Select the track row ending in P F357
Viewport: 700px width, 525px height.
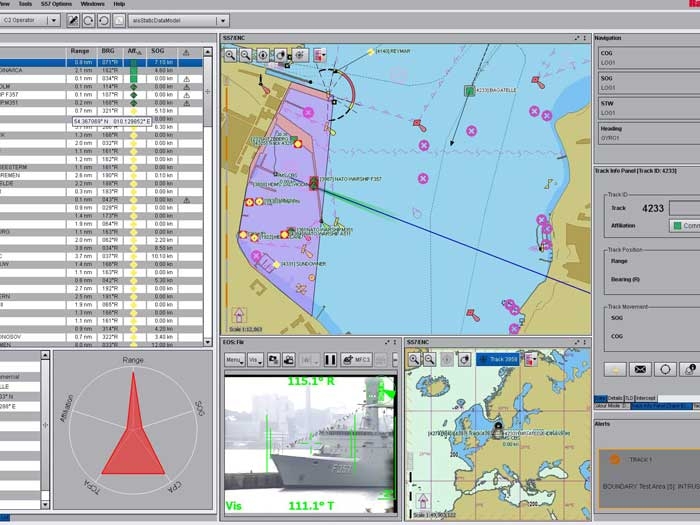pyautogui.click(x=101, y=95)
